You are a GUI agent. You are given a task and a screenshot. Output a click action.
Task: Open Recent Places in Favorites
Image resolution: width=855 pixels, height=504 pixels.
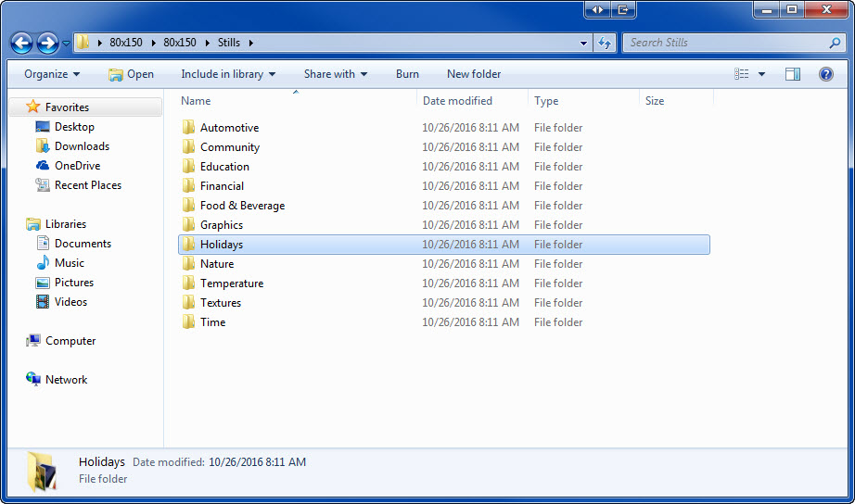pyautogui.click(x=88, y=185)
